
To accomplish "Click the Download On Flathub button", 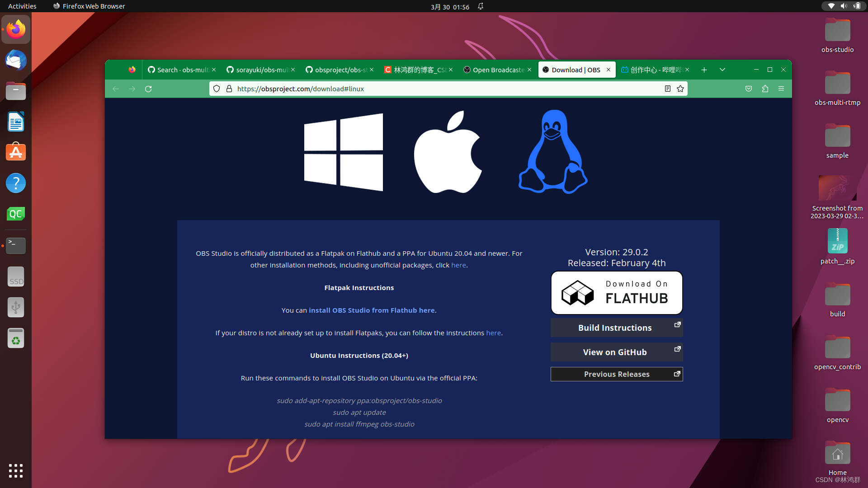I will 617,293.
